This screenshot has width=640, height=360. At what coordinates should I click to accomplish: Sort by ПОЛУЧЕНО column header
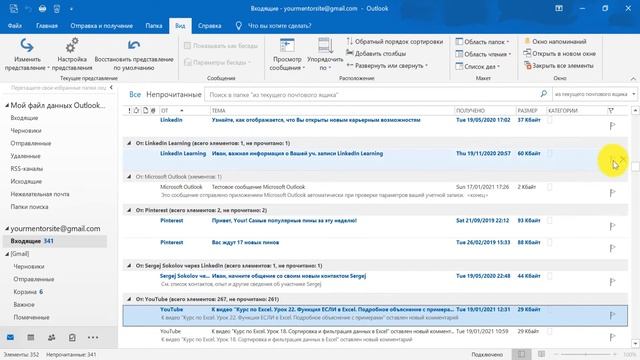click(485, 111)
